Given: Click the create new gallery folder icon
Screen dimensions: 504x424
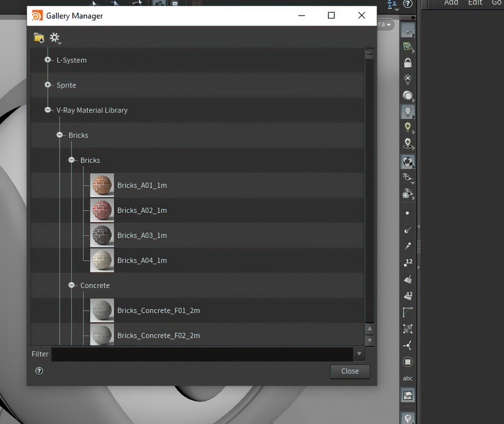Looking at the screenshot, I should (x=39, y=38).
